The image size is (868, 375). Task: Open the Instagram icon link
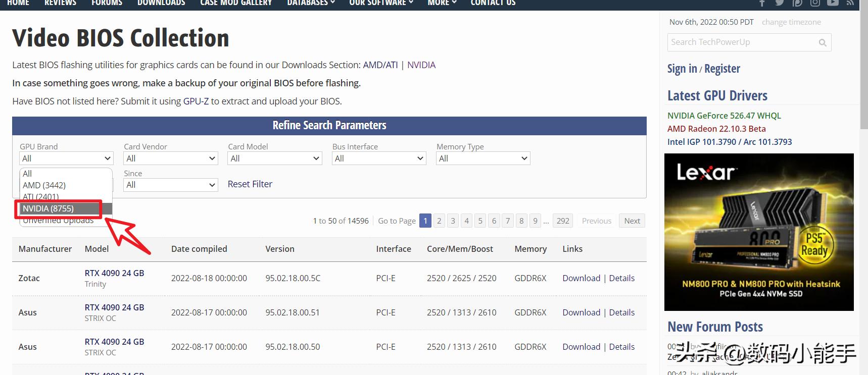click(815, 3)
